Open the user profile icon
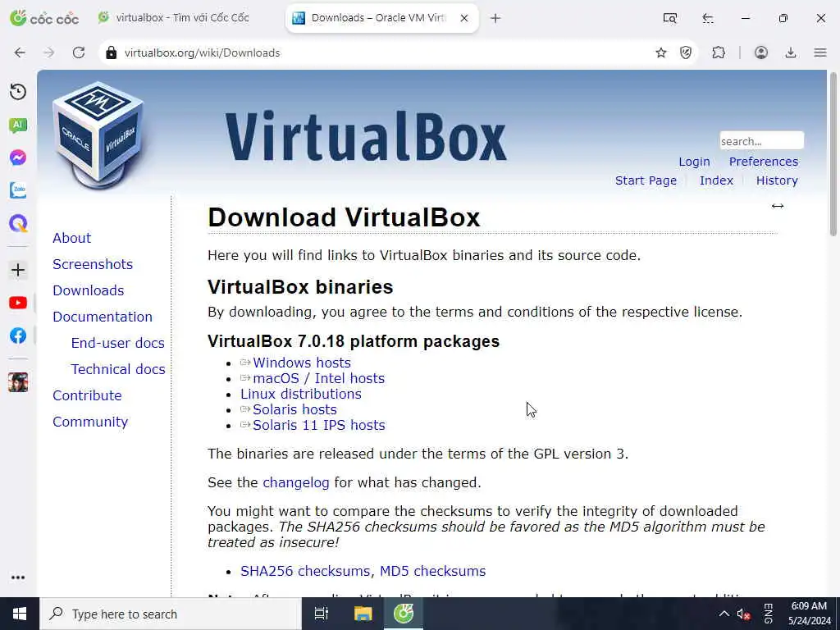This screenshot has height=630, width=840. click(x=761, y=52)
